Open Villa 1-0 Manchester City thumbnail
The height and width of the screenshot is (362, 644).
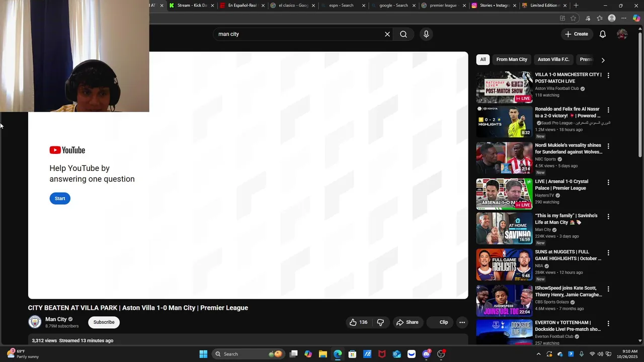(504, 87)
